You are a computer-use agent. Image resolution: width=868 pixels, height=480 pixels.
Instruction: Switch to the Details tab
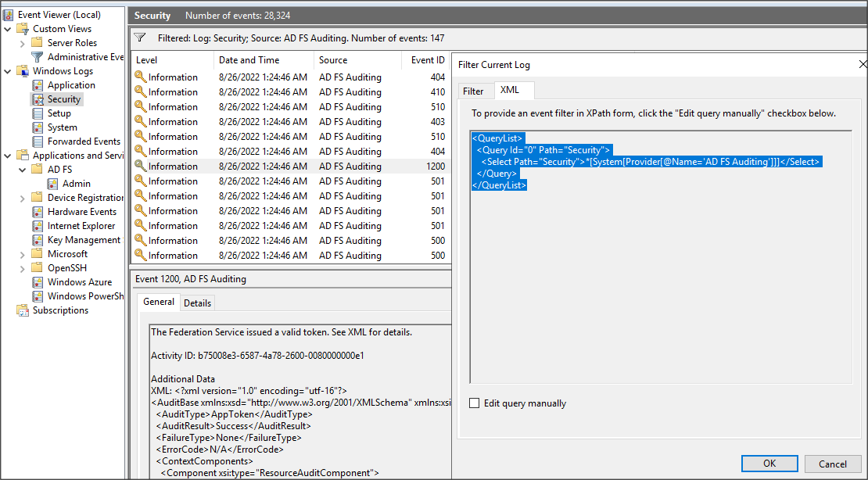click(198, 303)
